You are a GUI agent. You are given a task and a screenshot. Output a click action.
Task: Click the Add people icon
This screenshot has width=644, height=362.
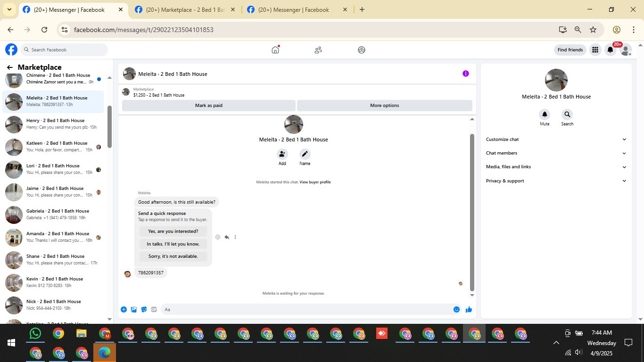[x=282, y=154]
